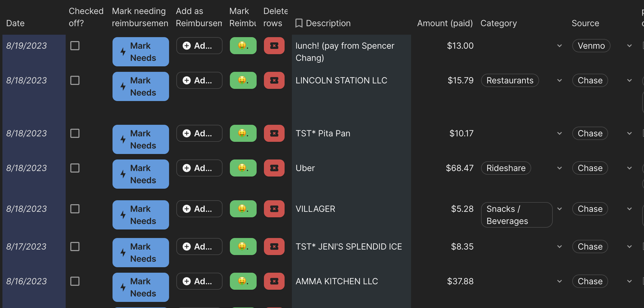Expand source dropdown next to Venmo
This screenshot has height=308, width=644.
tap(629, 46)
